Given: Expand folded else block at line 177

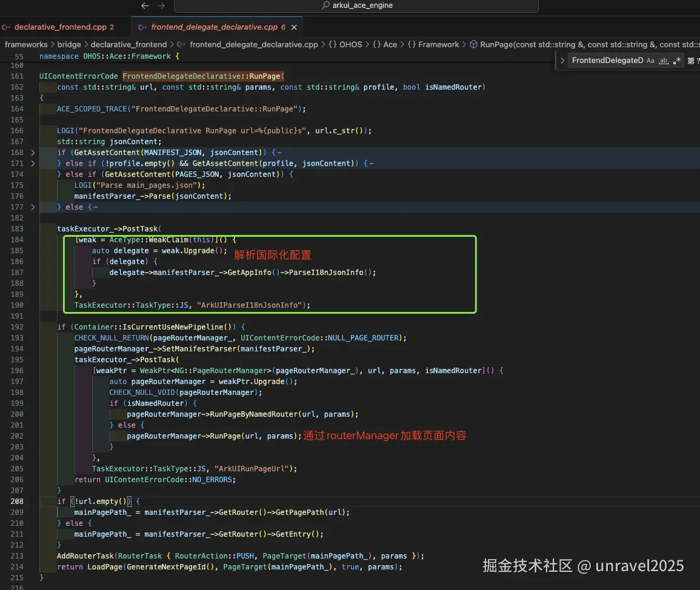Looking at the screenshot, I should (33, 207).
